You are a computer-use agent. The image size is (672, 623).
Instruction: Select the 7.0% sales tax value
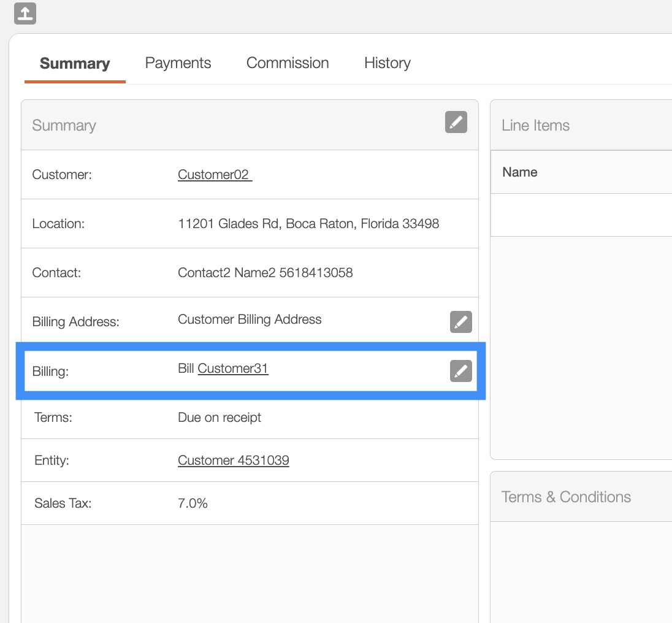pos(193,503)
